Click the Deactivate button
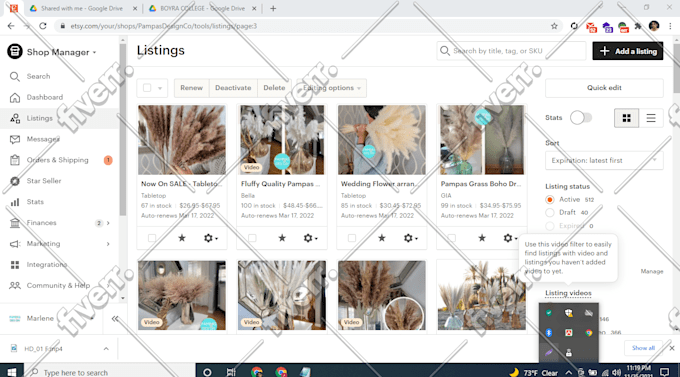 233,88
